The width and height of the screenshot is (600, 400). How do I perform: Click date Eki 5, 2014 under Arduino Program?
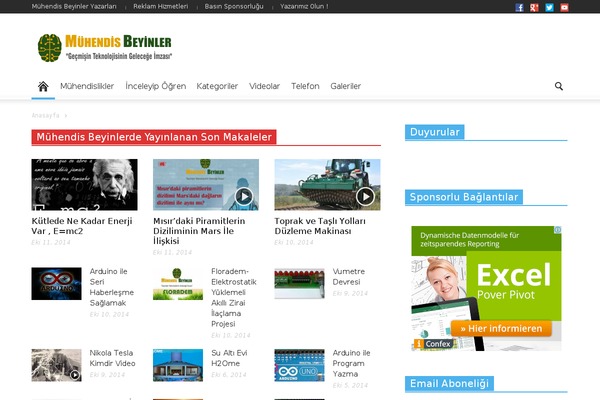tap(350, 385)
